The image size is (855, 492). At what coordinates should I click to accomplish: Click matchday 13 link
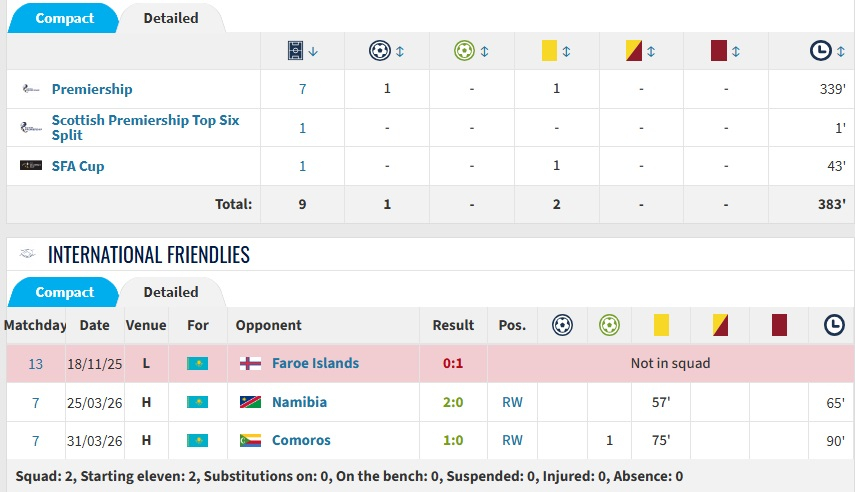(35, 363)
